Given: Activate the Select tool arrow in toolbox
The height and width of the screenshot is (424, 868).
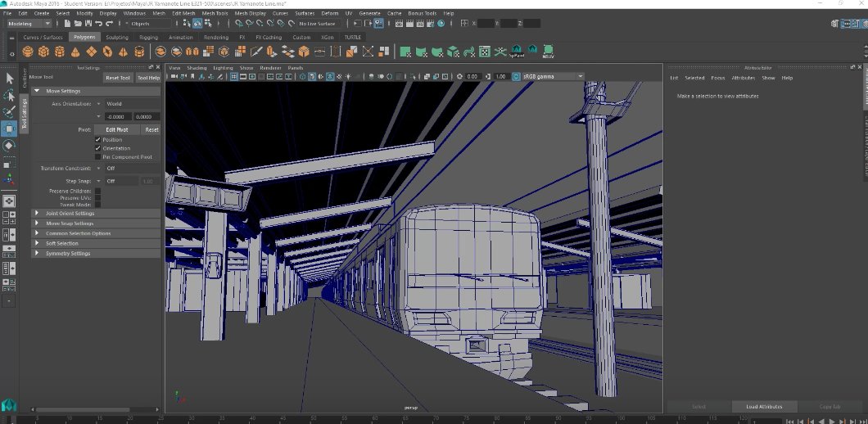Looking at the screenshot, I should click(x=9, y=79).
